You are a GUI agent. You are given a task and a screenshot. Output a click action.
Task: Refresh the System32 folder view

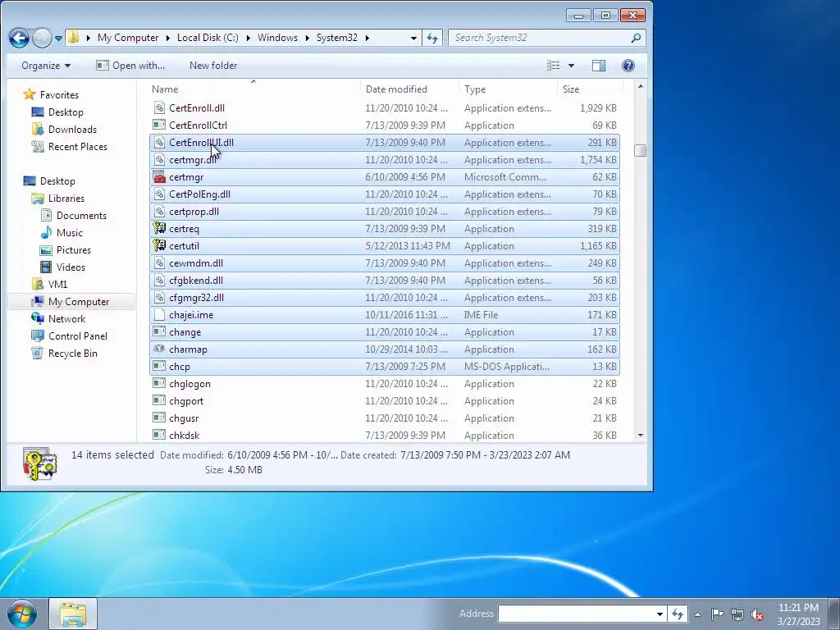(432, 38)
